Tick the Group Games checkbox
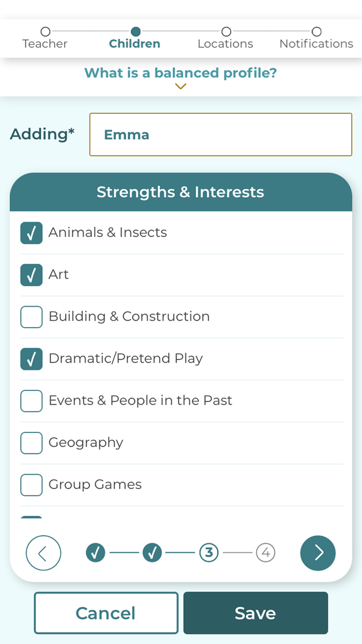The height and width of the screenshot is (644, 362). [x=32, y=485]
